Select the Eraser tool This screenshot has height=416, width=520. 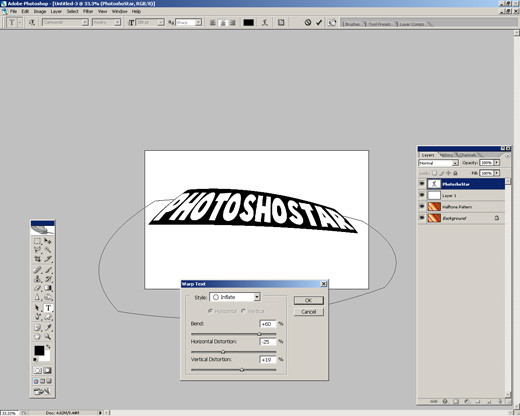[x=37, y=288]
